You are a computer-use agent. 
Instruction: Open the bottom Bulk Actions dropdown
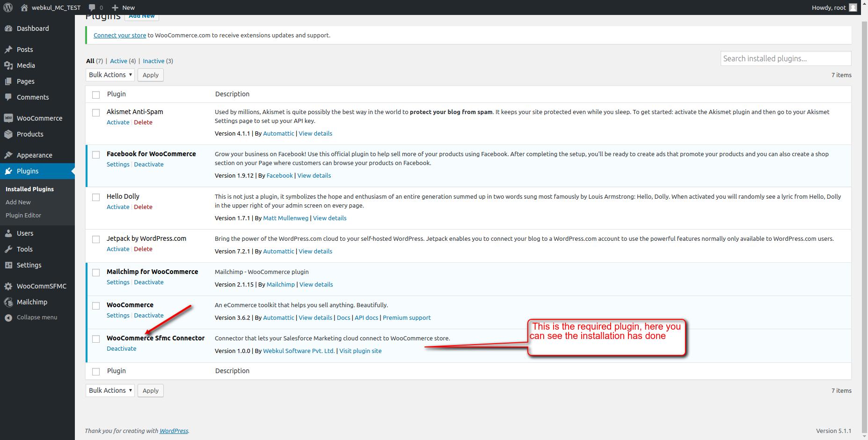(x=110, y=390)
